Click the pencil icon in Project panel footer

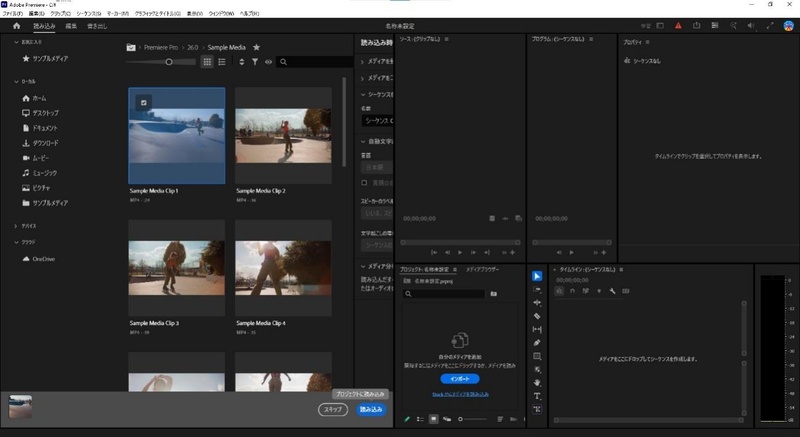(x=407, y=419)
